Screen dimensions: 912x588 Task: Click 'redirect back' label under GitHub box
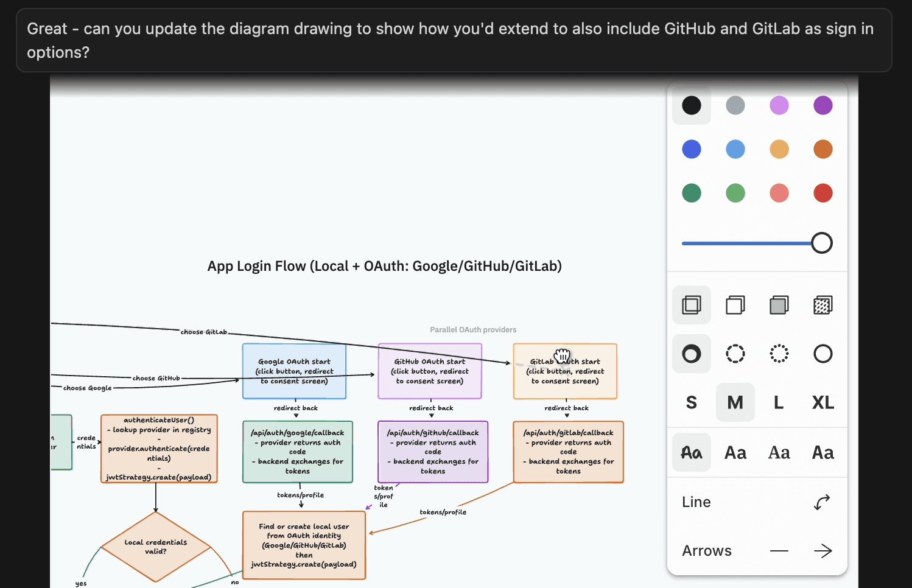431,408
